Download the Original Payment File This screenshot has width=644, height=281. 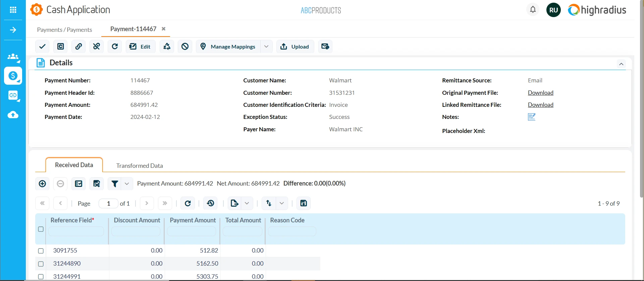(541, 93)
